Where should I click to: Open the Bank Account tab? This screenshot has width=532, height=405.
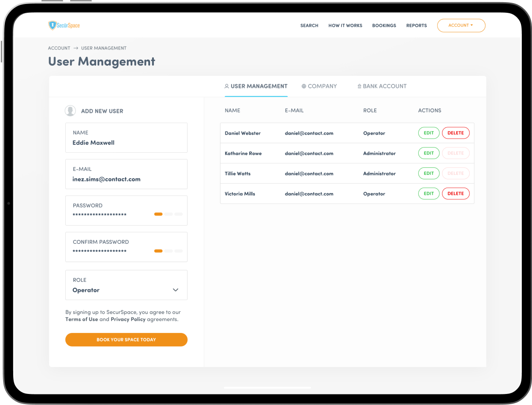click(x=382, y=86)
